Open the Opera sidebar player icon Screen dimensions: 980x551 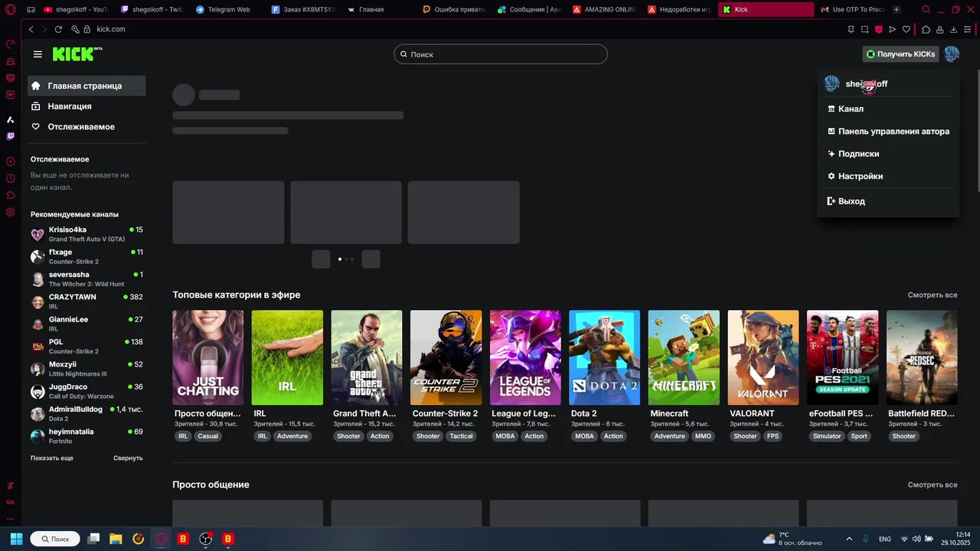[11, 161]
